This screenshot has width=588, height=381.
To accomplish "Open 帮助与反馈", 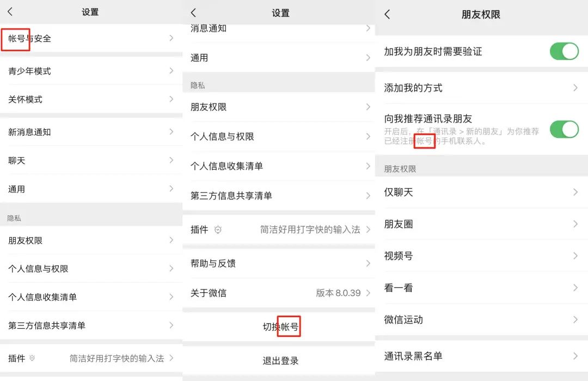I will [279, 263].
